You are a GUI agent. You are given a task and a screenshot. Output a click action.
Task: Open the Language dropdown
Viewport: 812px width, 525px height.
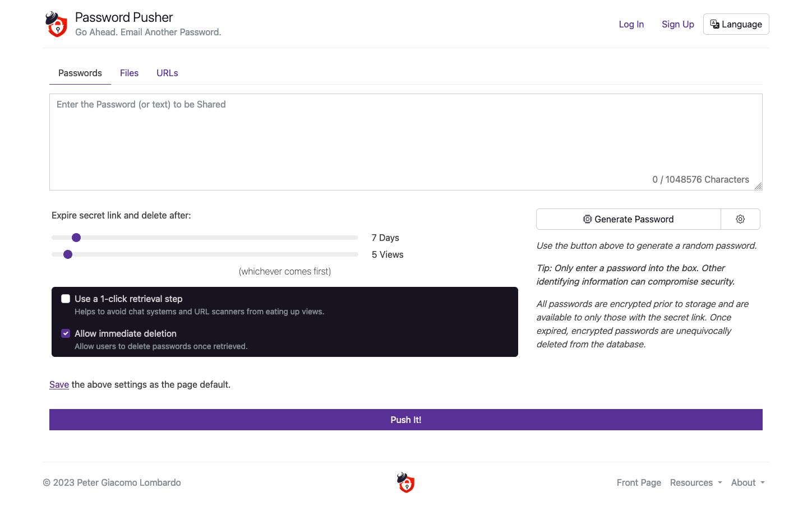click(736, 24)
